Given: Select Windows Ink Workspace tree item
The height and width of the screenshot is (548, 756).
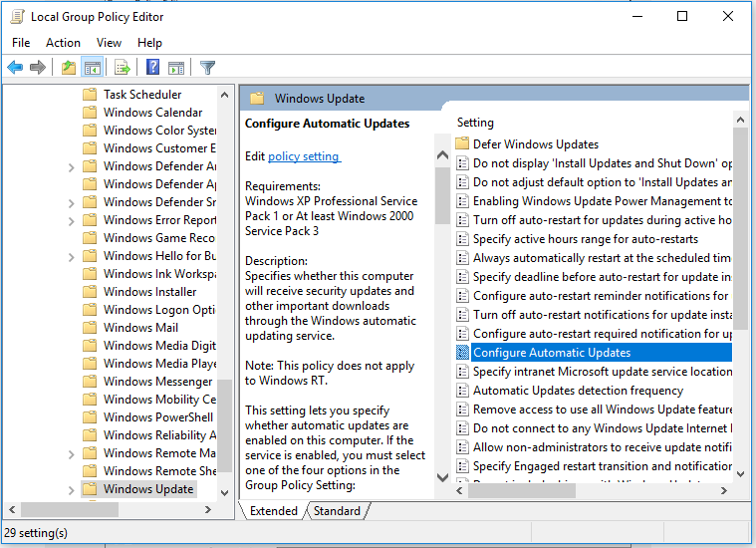Looking at the screenshot, I should click(159, 274).
